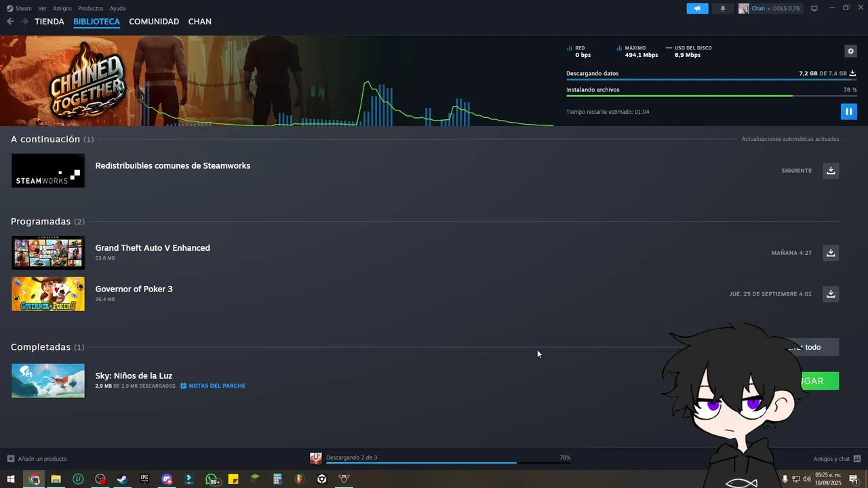
Task: Open the announcements megaphone button
Action: pyautogui.click(x=697, y=8)
